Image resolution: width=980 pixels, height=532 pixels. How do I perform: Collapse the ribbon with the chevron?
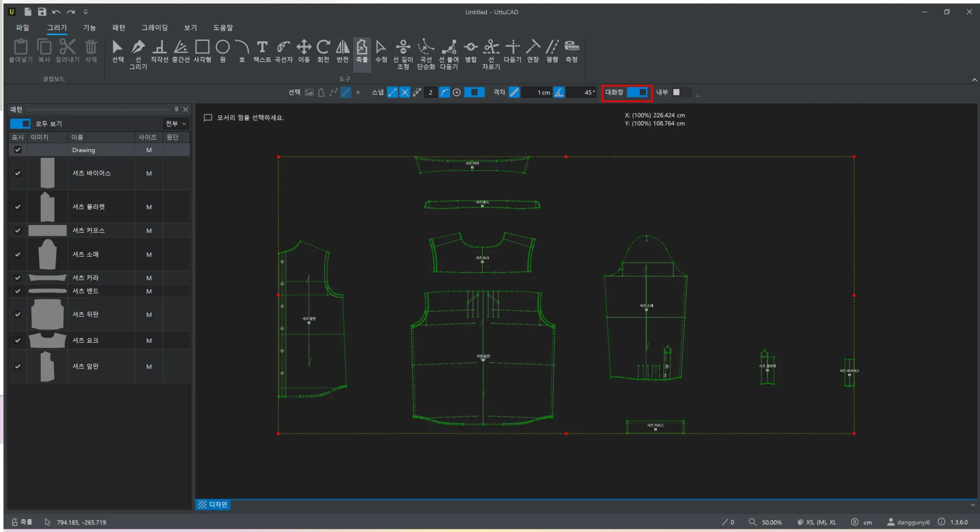974,79
